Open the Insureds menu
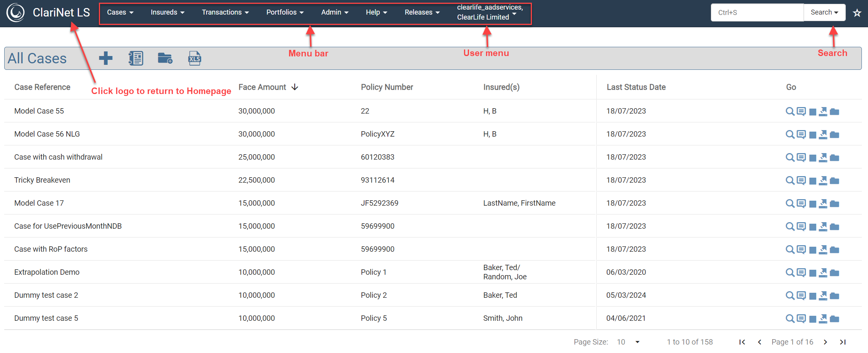Image resolution: width=868 pixels, height=353 pixels. coord(167,12)
